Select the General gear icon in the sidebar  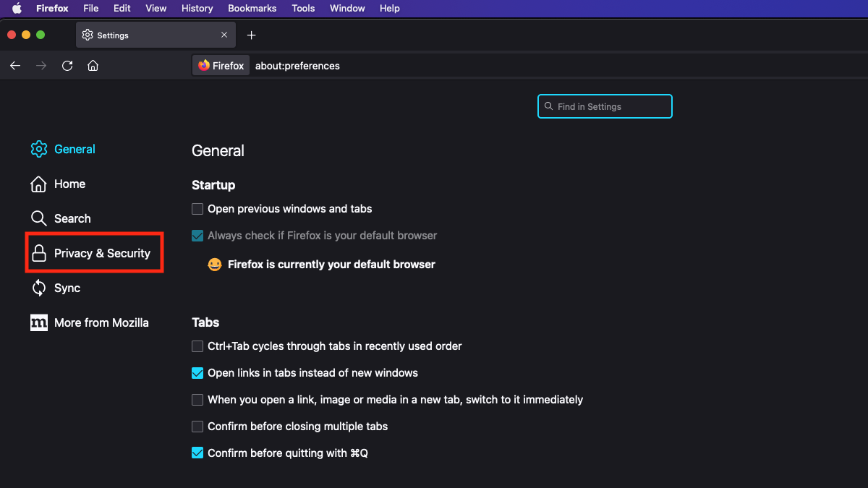pos(38,149)
